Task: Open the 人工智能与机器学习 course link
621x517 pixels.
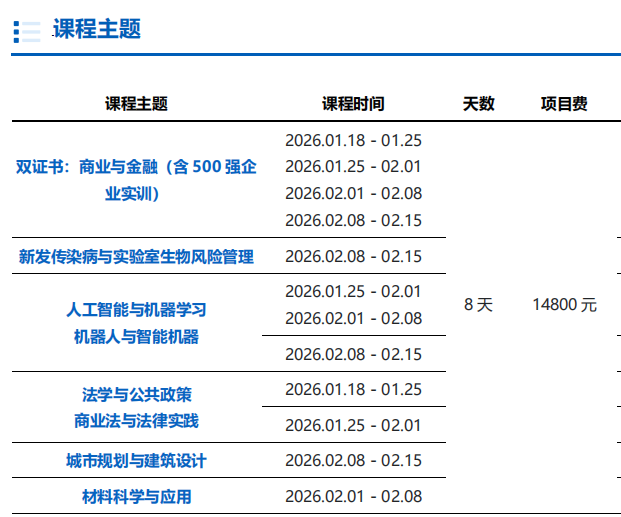Action: coord(136,309)
